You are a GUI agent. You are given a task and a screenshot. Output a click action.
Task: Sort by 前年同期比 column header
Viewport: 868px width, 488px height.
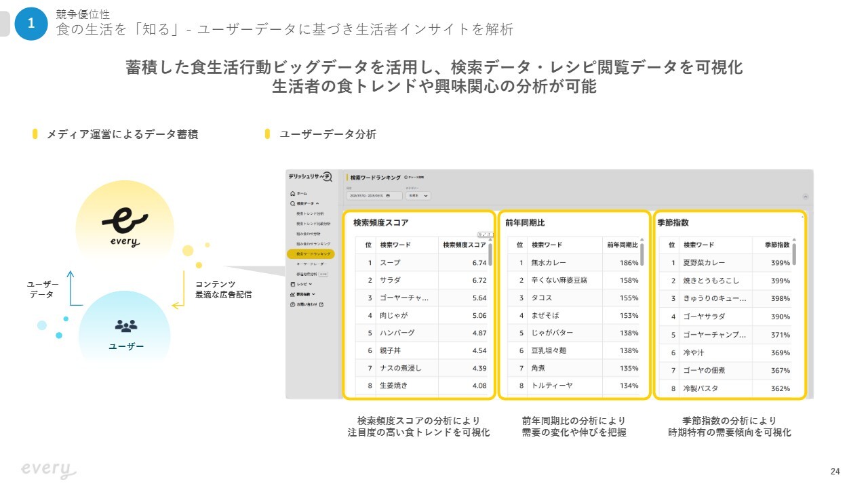[x=623, y=245]
